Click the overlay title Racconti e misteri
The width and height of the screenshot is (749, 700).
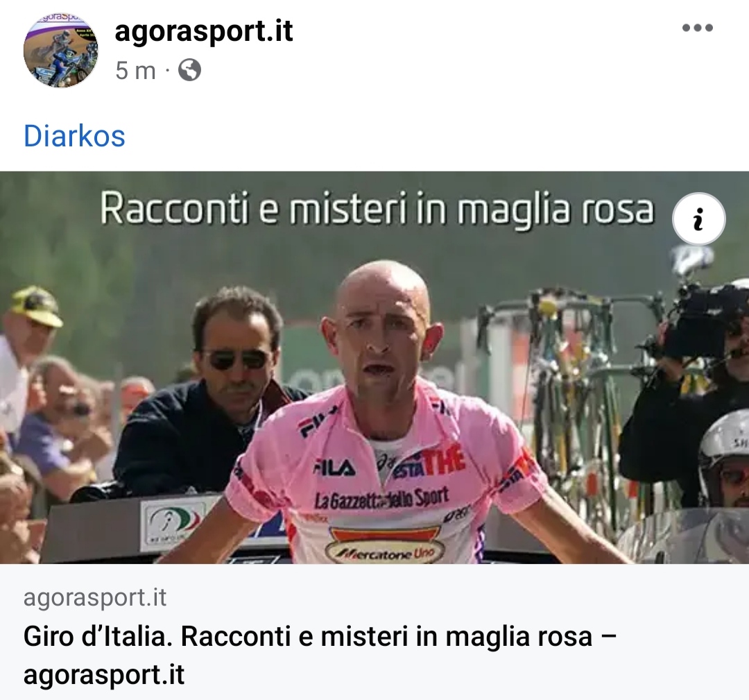377,209
